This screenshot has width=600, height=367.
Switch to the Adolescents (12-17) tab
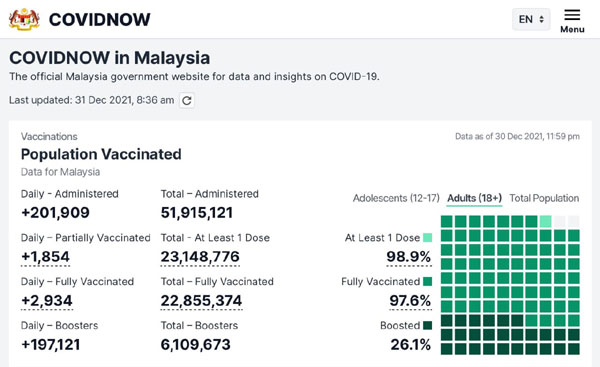[x=396, y=198]
